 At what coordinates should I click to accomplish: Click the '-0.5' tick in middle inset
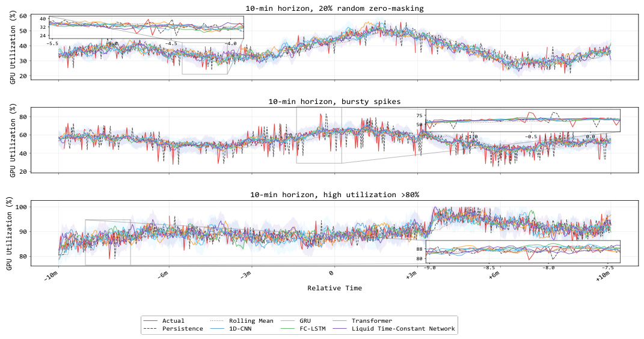click(x=530, y=136)
